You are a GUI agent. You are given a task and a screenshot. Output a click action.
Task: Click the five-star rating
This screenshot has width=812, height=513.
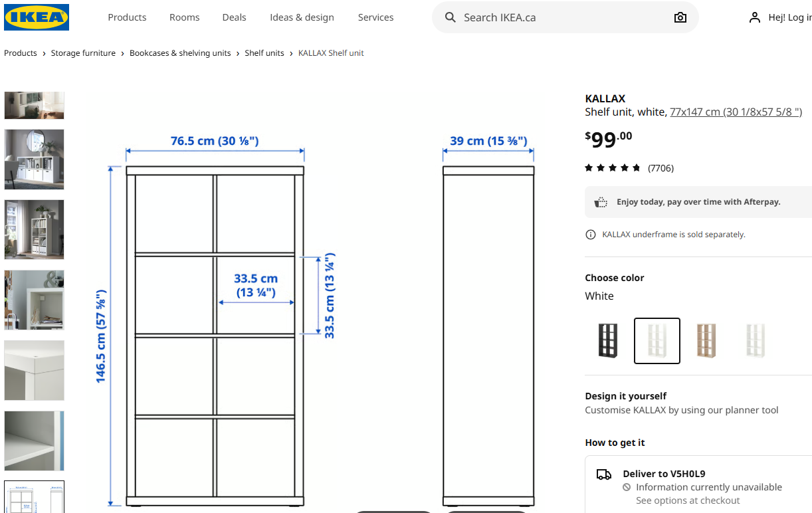click(x=612, y=168)
